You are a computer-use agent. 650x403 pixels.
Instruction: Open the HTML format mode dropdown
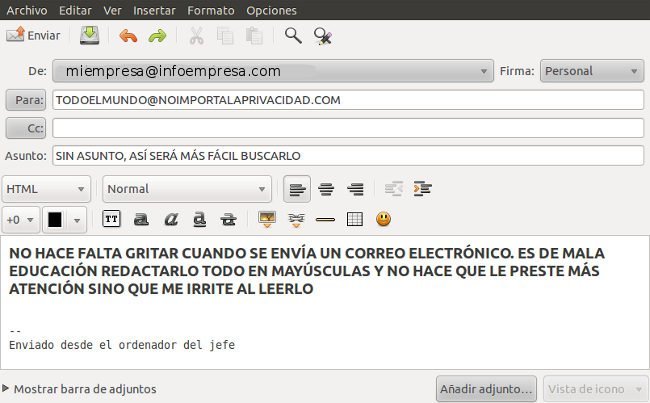tap(46, 189)
